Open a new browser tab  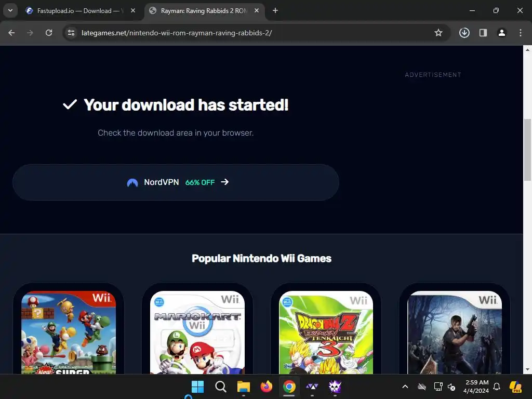click(x=275, y=10)
